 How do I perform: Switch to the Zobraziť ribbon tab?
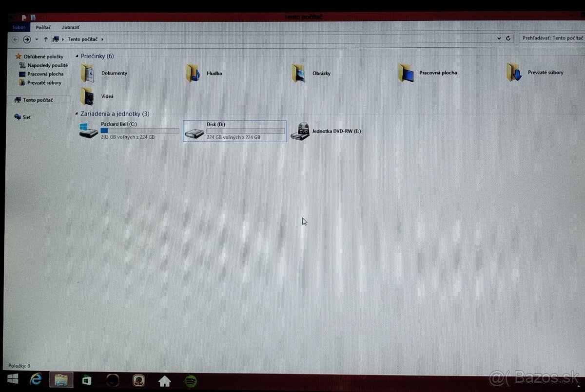tap(71, 28)
